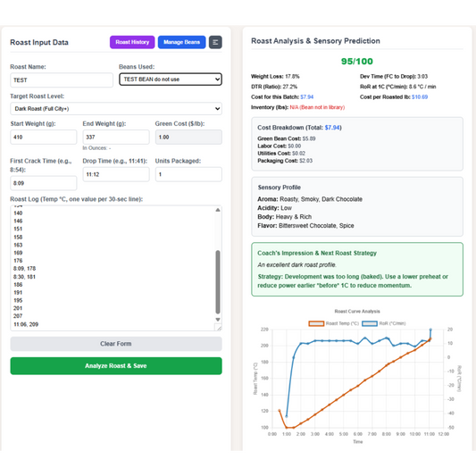Open Manage Beans
Viewport: 476px width, 476px height.
pyautogui.click(x=181, y=42)
